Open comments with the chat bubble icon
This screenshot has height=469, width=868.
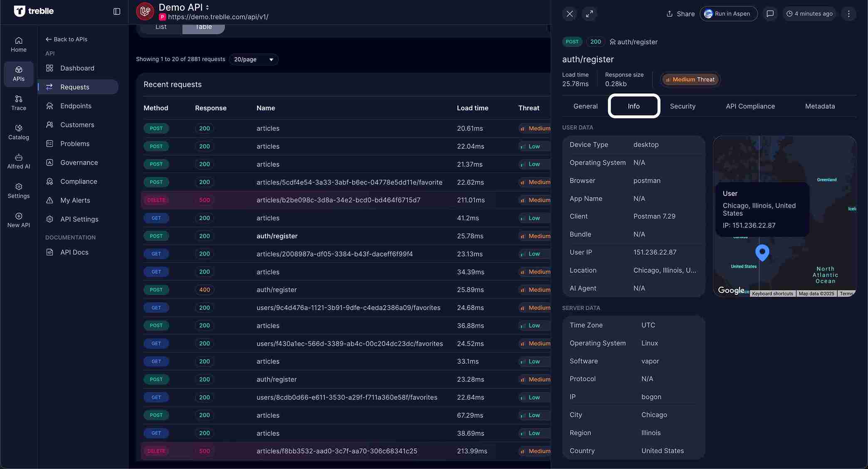point(770,14)
